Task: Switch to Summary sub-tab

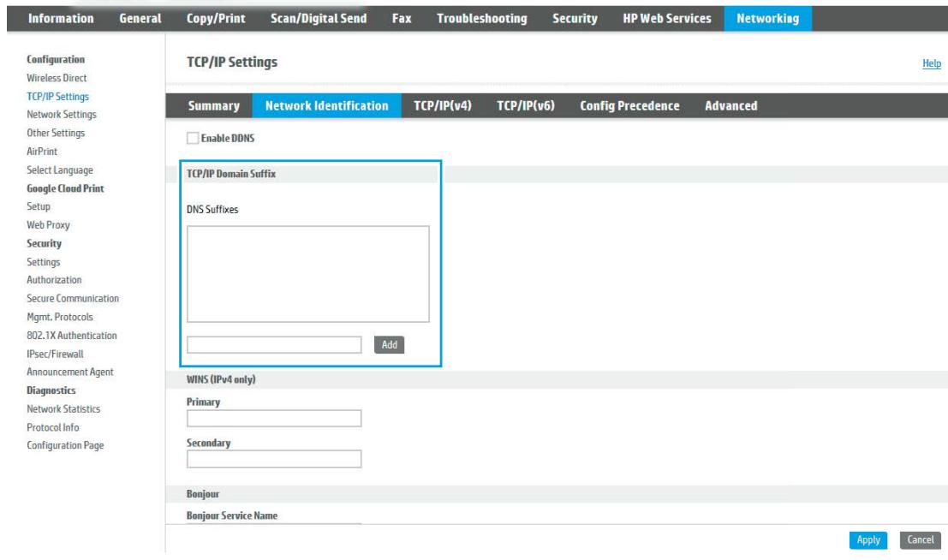Action: coord(213,106)
